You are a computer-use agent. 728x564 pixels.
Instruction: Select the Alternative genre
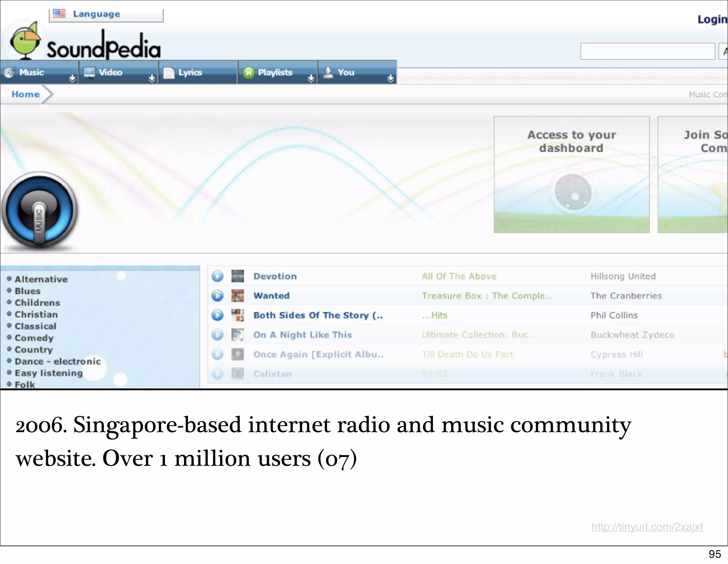click(41, 279)
